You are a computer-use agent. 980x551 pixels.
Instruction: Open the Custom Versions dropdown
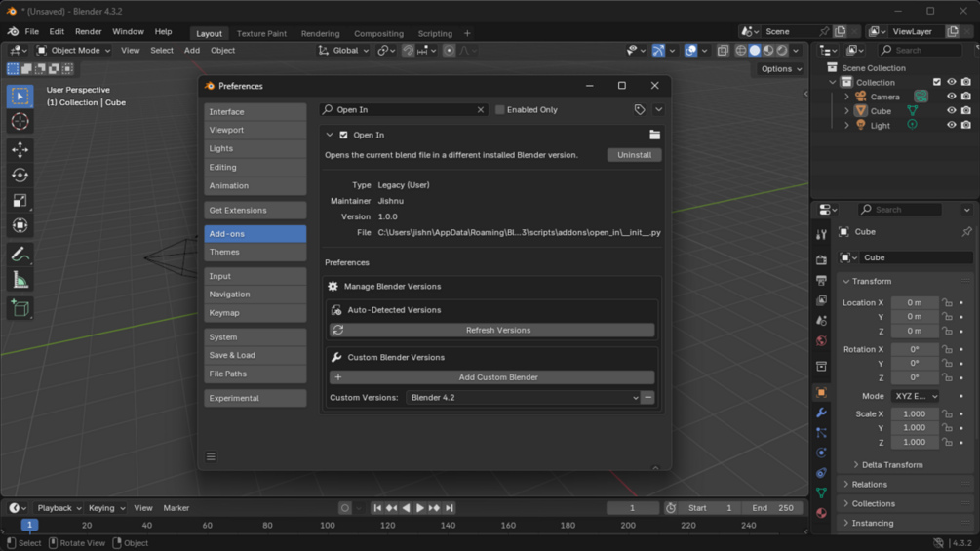click(523, 397)
